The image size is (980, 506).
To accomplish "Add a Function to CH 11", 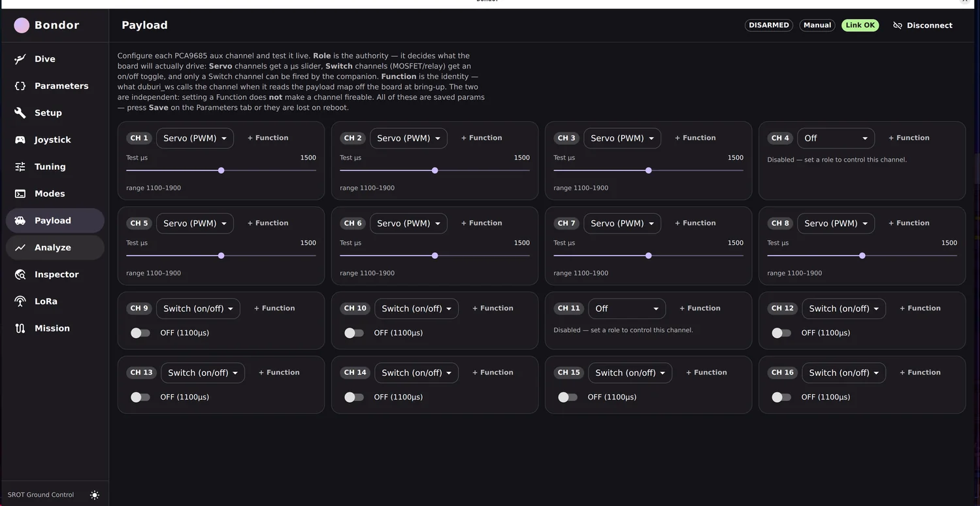I will pos(700,309).
